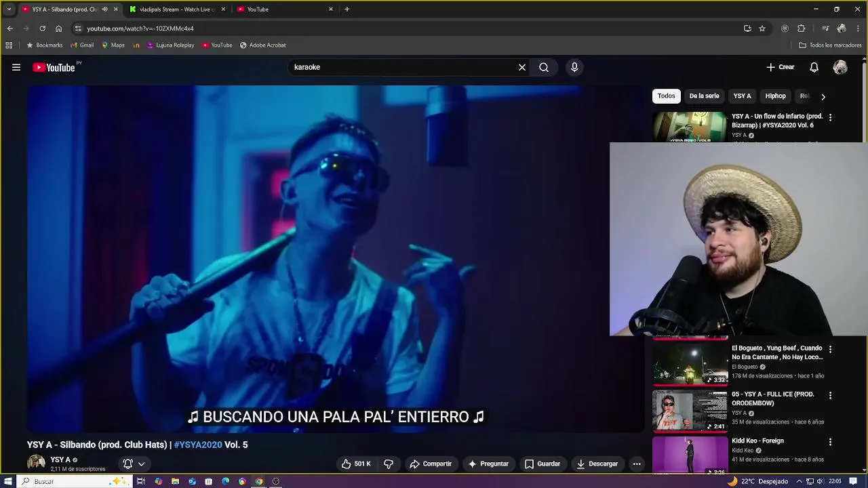The height and width of the screenshot is (488, 868).
Task: Bookmark this page with the star icon
Action: click(762, 28)
